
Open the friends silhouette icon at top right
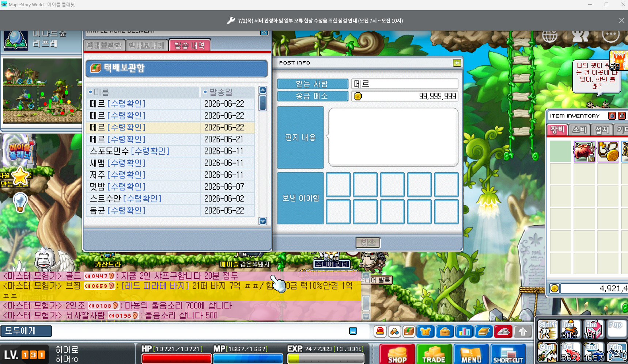[x=580, y=36]
